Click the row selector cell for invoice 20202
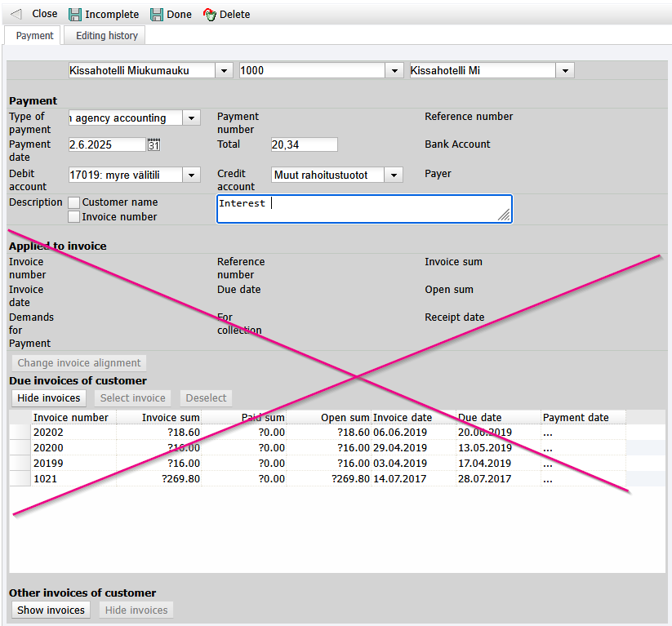Screen dimensions: 672x626 [20, 433]
